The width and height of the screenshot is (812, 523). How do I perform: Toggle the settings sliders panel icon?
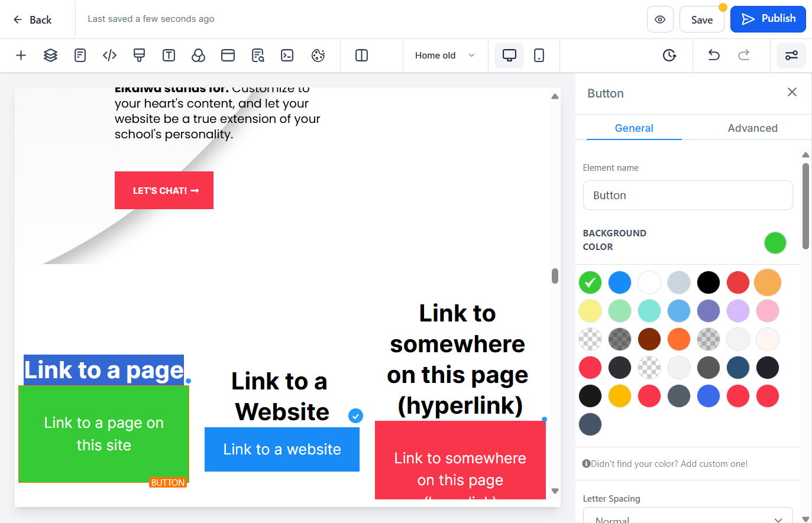[x=791, y=56]
